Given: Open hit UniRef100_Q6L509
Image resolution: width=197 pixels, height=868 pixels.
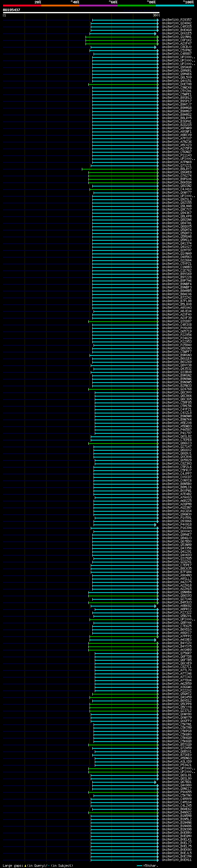Looking at the screenshot, I should pyautogui.click(x=177, y=78).
